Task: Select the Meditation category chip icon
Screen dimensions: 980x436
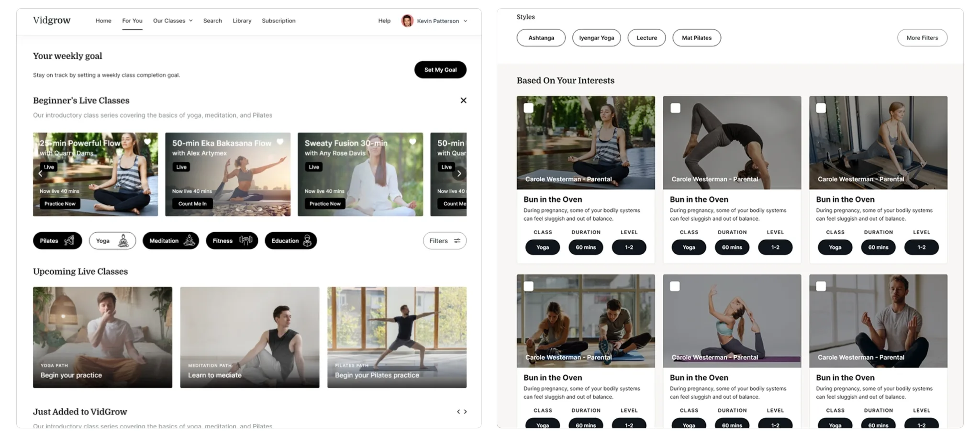Action: click(x=189, y=241)
